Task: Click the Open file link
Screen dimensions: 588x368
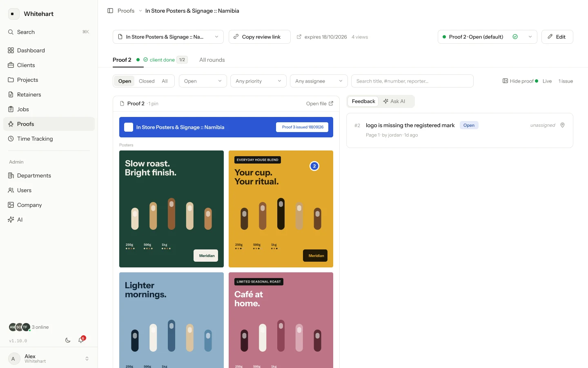Action: point(320,103)
